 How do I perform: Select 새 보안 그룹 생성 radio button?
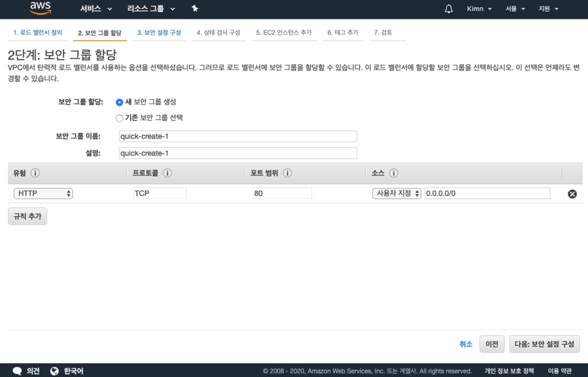[x=119, y=102]
